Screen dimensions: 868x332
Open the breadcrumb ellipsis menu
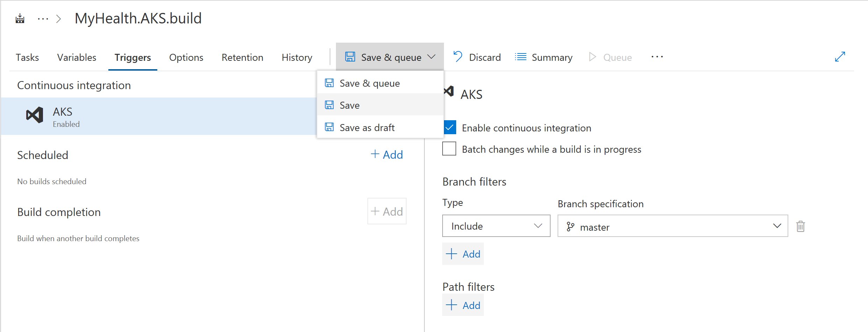click(43, 19)
